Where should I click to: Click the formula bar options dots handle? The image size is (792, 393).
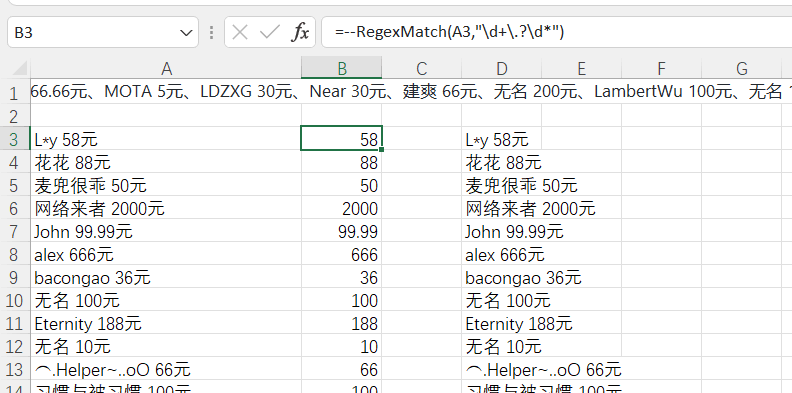click(211, 33)
